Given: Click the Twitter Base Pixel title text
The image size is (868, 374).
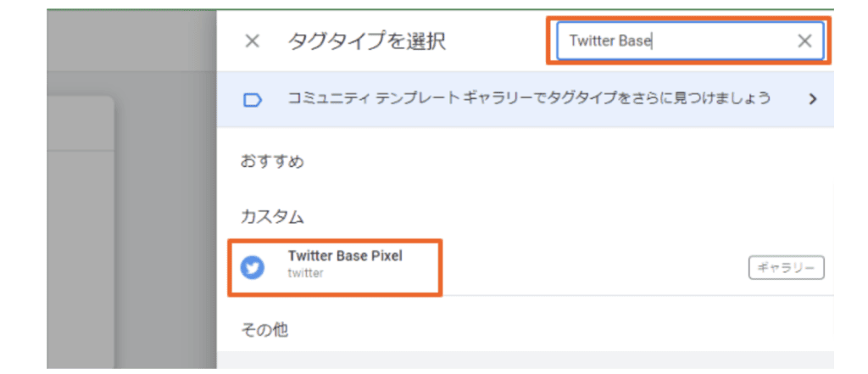Looking at the screenshot, I should 345,255.
